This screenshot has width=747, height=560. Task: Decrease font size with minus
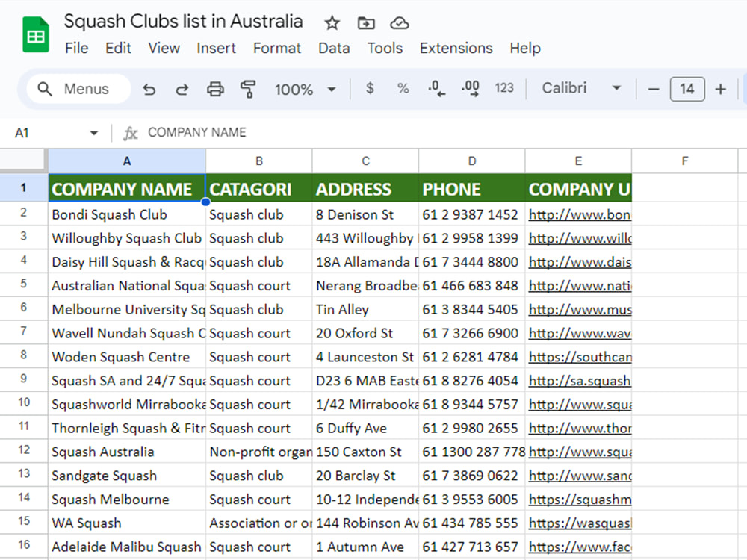(x=654, y=89)
